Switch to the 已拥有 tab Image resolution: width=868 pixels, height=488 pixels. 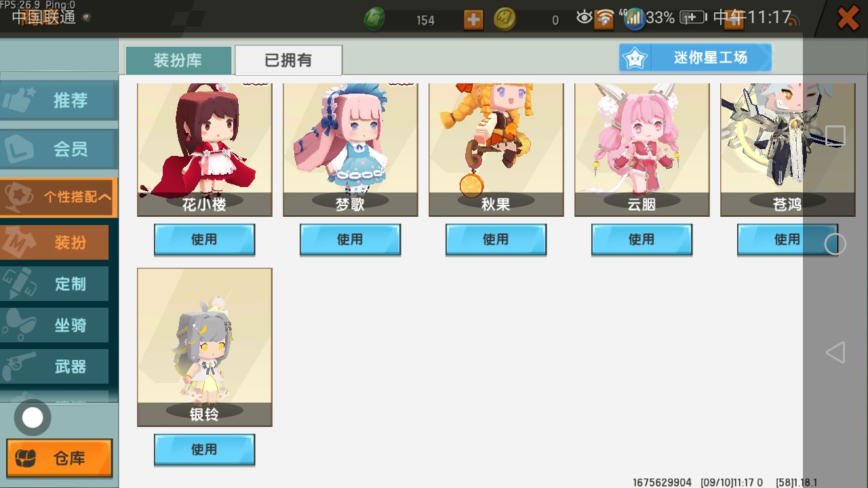(289, 60)
